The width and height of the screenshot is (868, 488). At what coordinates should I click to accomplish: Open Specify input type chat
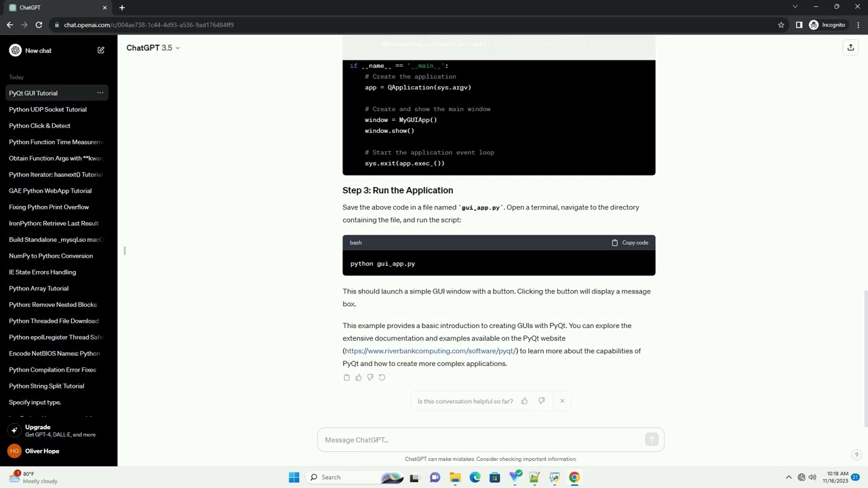coord(58,402)
